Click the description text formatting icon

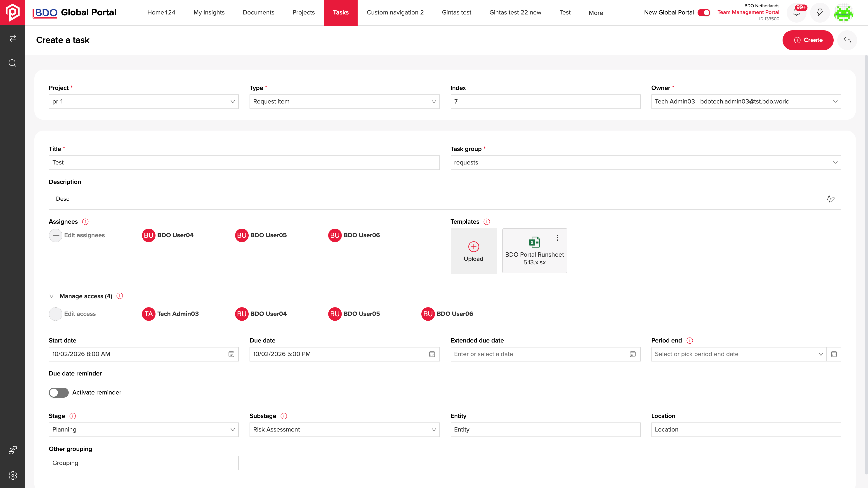coord(831,199)
